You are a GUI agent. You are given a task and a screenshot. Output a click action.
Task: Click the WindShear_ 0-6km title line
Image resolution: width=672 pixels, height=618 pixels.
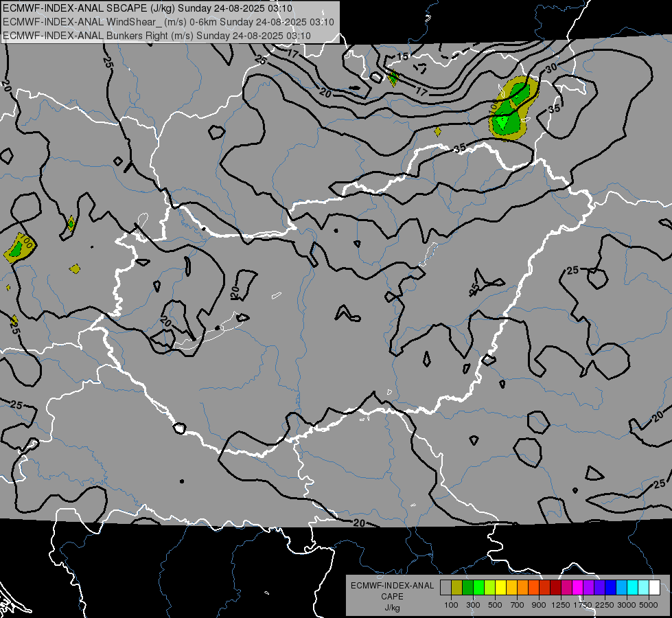168,22
